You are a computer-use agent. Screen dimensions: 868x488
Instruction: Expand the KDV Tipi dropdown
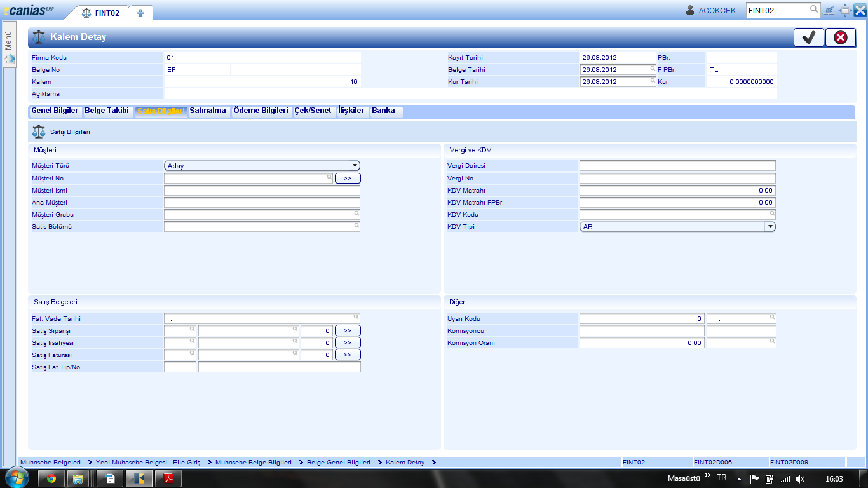[770, 226]
